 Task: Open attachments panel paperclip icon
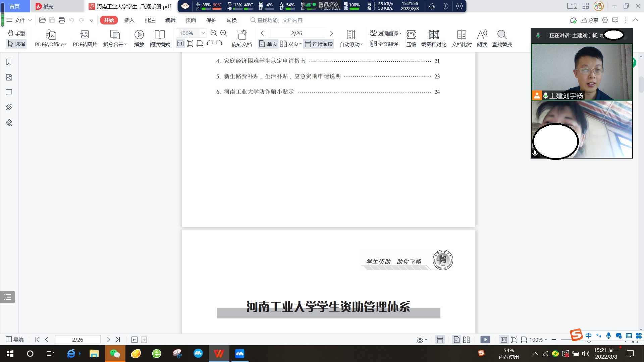coord(9,107)
